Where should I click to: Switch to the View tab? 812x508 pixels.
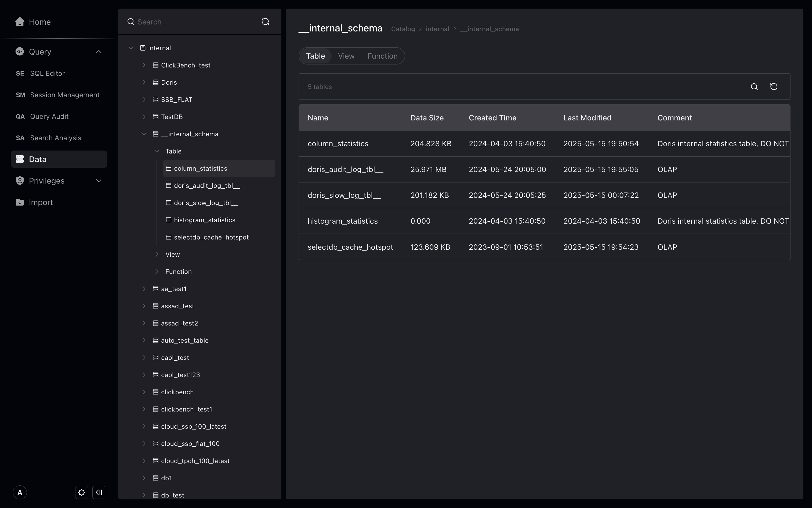[346, 56]
